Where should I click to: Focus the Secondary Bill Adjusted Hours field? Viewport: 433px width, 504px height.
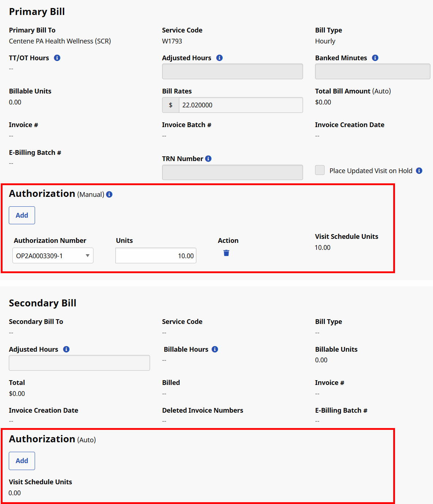(x=79, y=363)
